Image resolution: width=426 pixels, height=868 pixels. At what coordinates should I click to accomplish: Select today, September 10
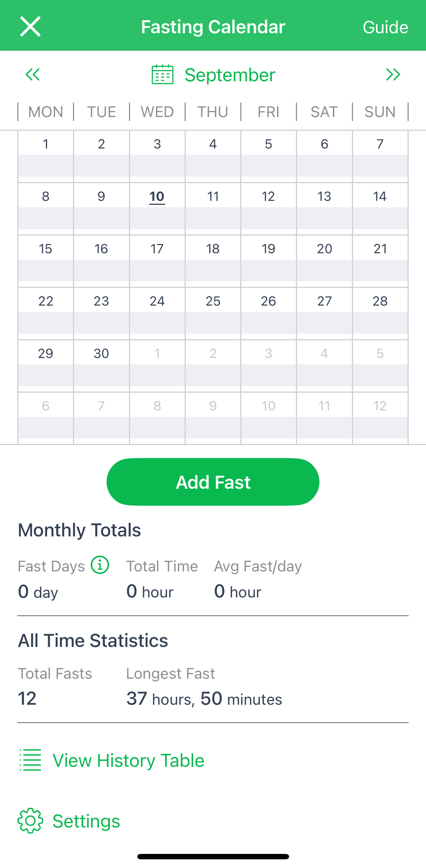(157, 197)
